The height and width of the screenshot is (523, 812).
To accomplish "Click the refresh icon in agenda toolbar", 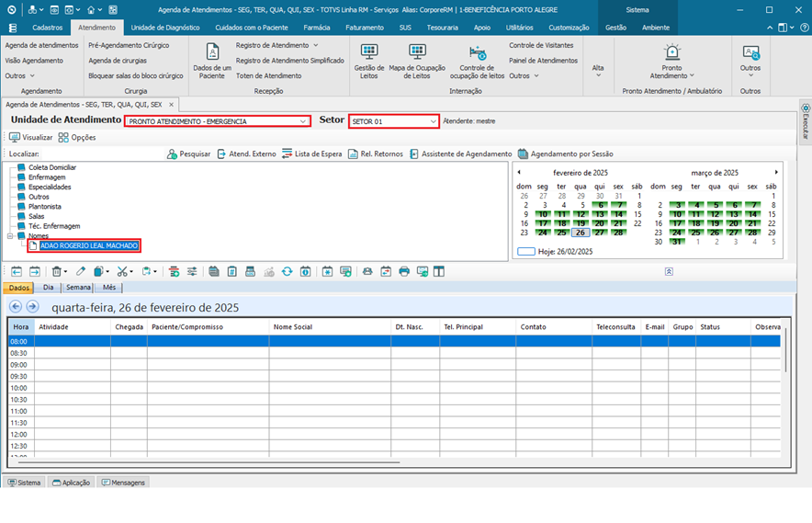I will 288,271.
